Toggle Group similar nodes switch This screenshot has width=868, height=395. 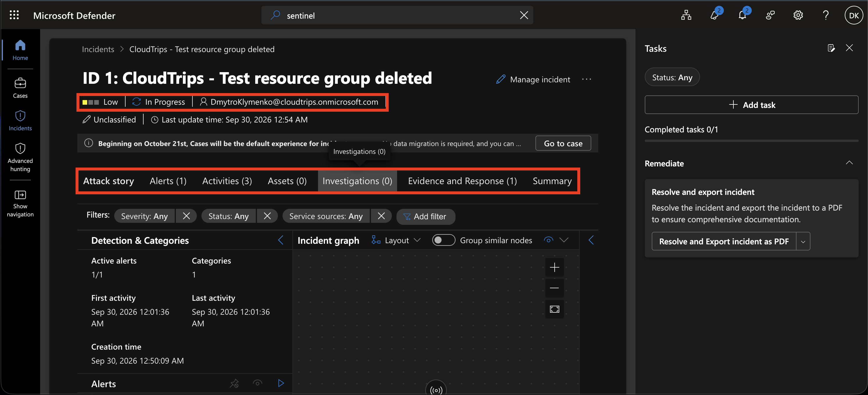[443, 240]
